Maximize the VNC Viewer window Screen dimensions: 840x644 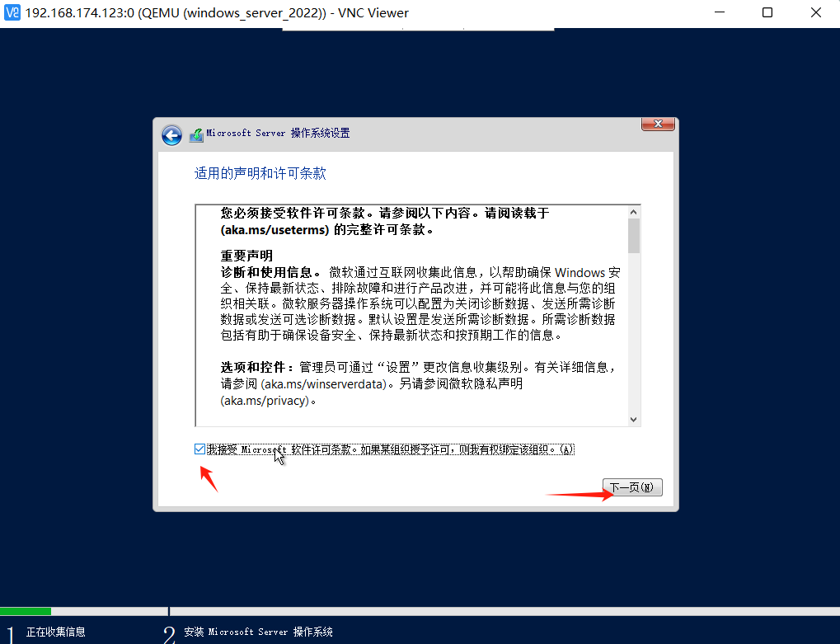point(767,12)
